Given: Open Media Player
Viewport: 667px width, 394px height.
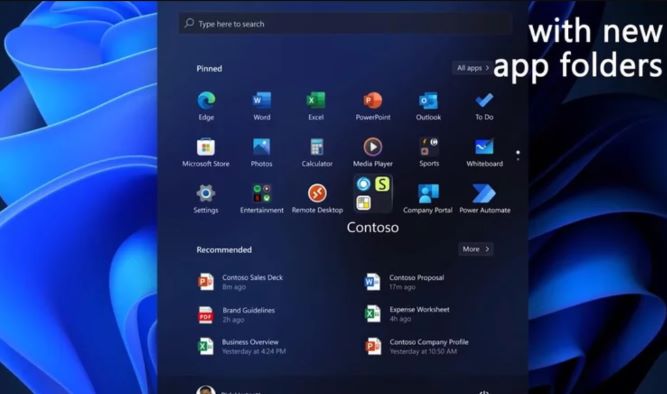Looking at the screenshot, I should click(373, 152).
